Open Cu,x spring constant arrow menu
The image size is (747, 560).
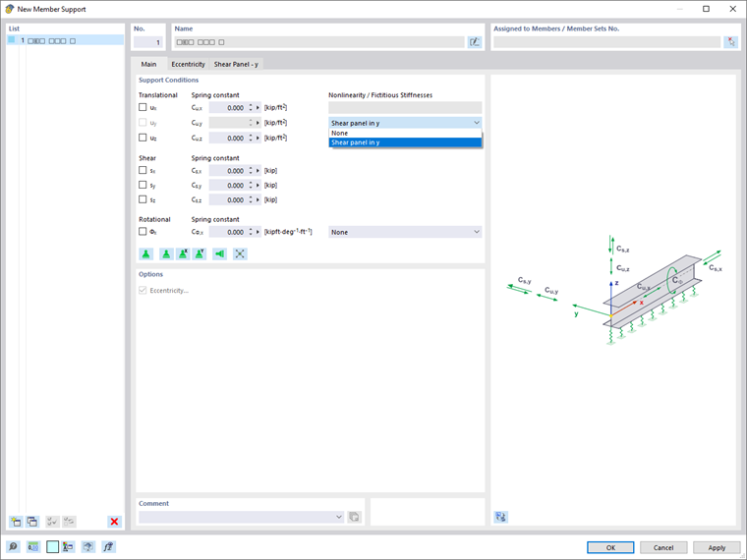(258, 108)
